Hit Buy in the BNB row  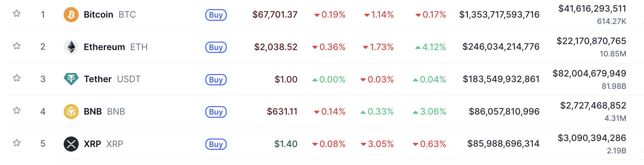216,112
